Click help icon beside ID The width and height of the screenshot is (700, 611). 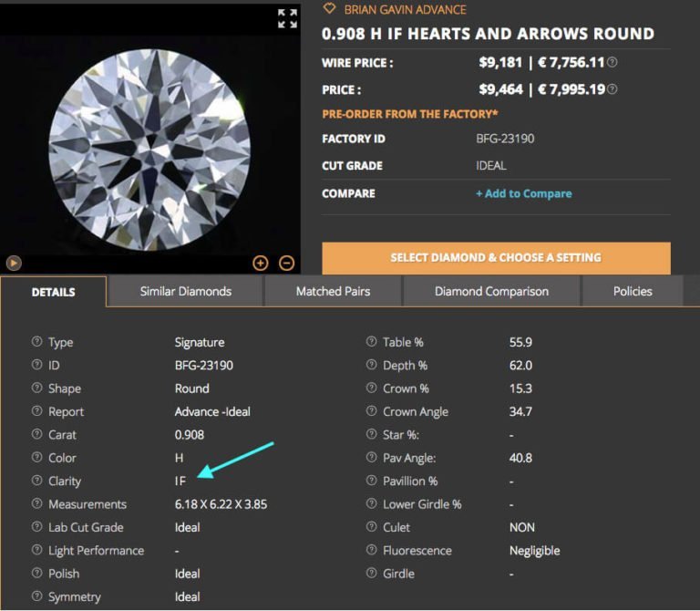click(x=37, y=365)
